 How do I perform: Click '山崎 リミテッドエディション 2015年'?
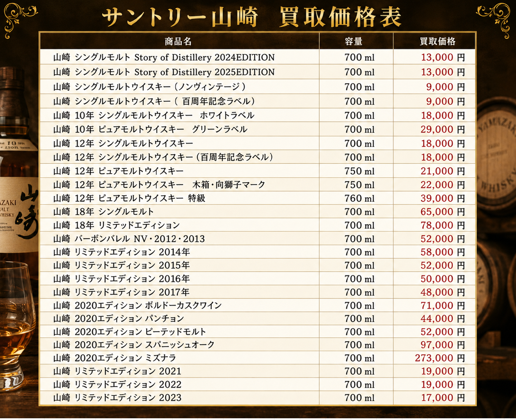122,265
